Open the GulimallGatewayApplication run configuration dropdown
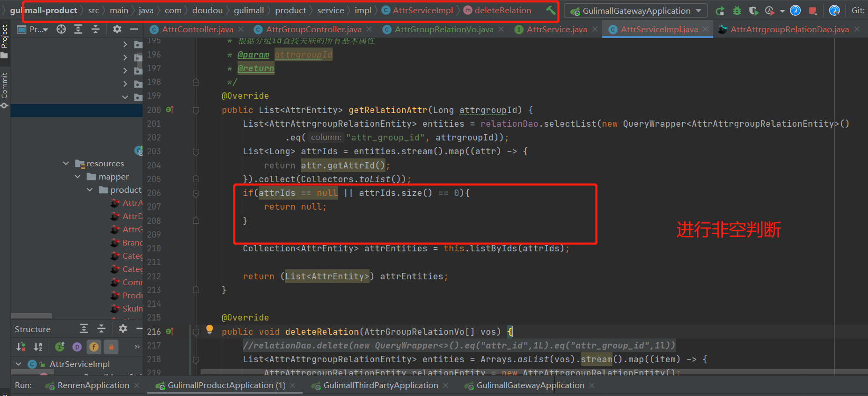Image resolution: width=868 pixels, height=396 pixels. (635, 11)
